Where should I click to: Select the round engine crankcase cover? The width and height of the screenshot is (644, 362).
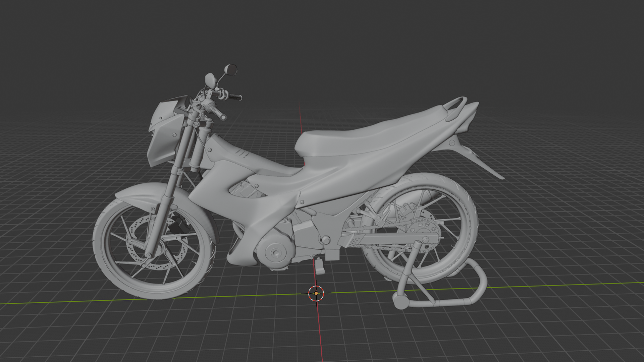pos(276,253)
